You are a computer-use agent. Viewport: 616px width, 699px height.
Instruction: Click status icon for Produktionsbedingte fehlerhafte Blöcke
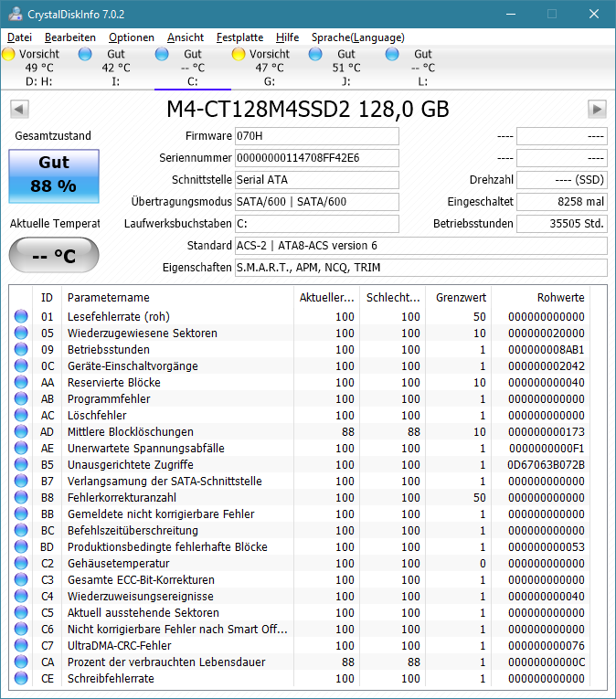point(21,547)
